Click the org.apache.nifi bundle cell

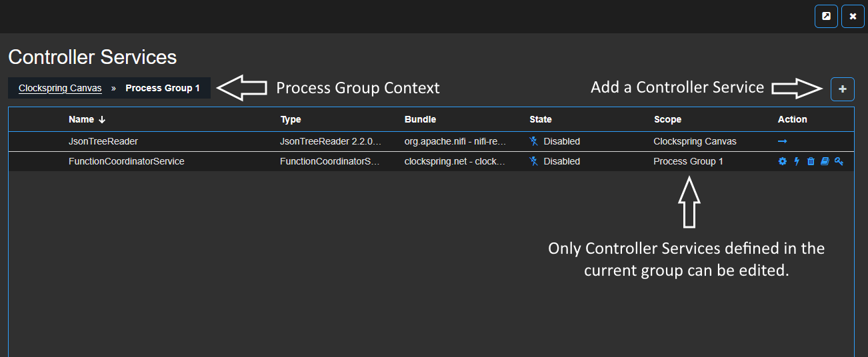tap(455, 141)
